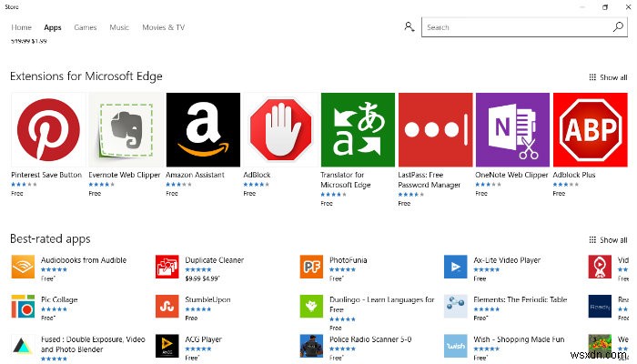Image resolution: width=637 pixels, height=364 pixels.
Task: Go to the Home tab
Action: (22, 27)
